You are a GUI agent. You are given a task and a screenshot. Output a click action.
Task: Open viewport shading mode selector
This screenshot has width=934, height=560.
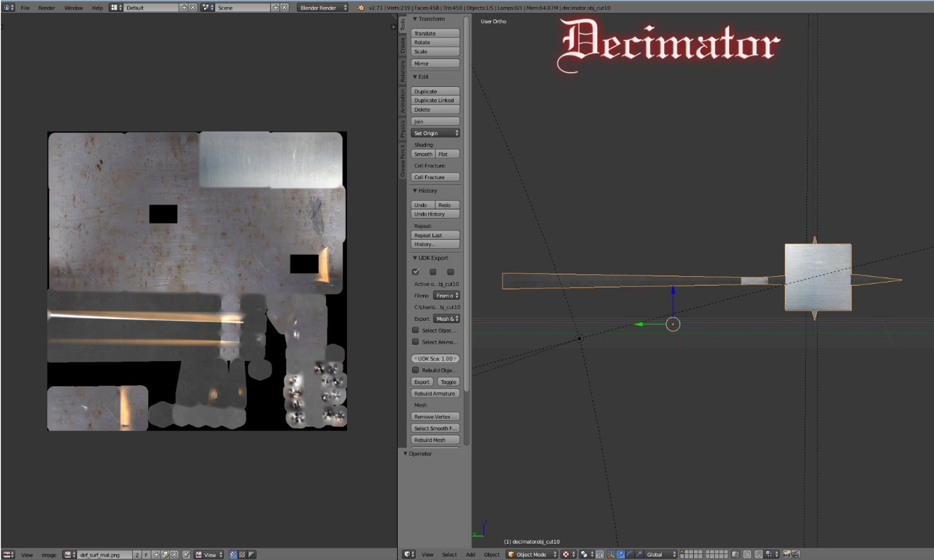point(569,554)
